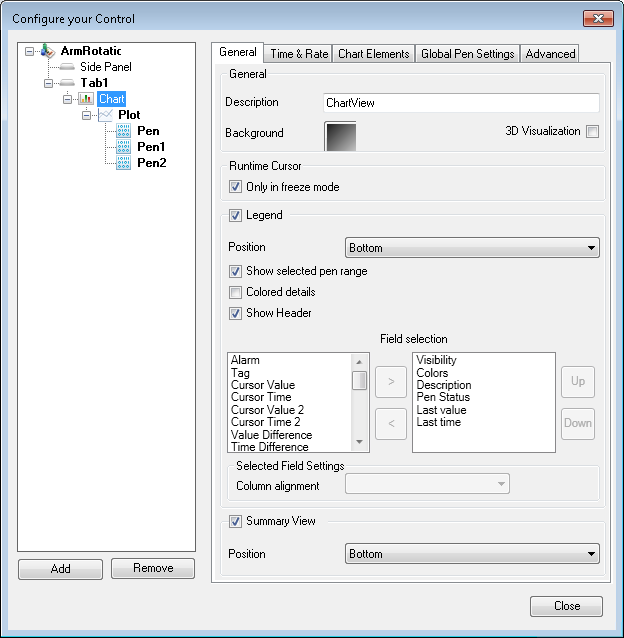Switch to the Time & Rate tab

[x=299, y=54]
